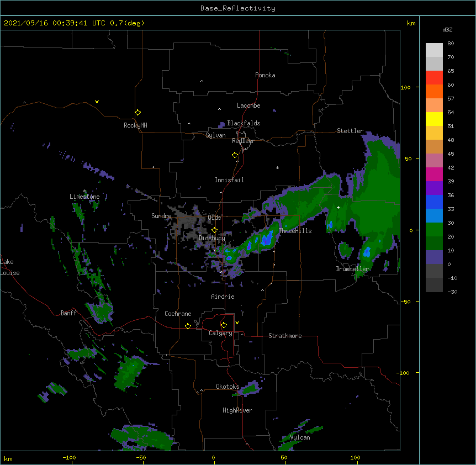Pick the magenta 39-42 dBZ legend swatch
The image size is (476, 465).
click(x=434, y=174)
